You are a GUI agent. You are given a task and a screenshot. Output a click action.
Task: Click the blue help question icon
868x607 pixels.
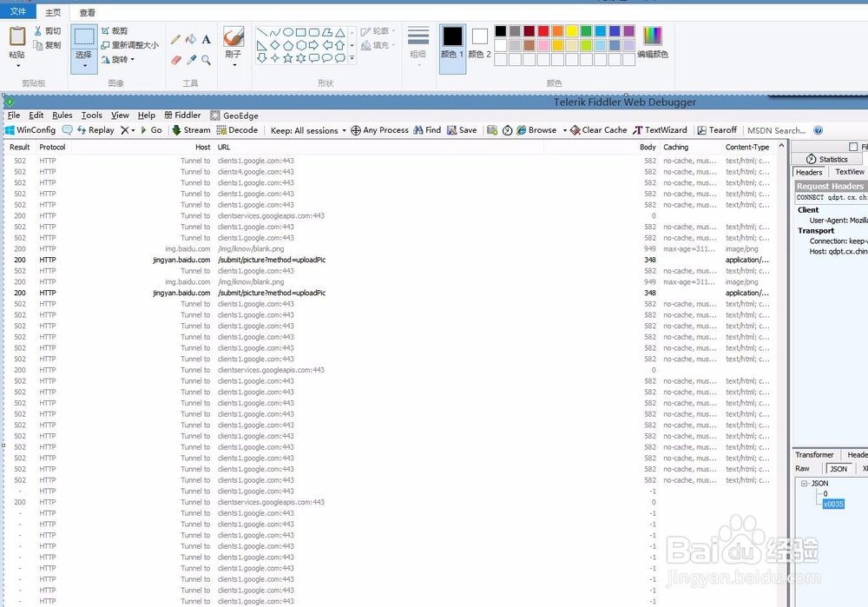click(818, 131)
